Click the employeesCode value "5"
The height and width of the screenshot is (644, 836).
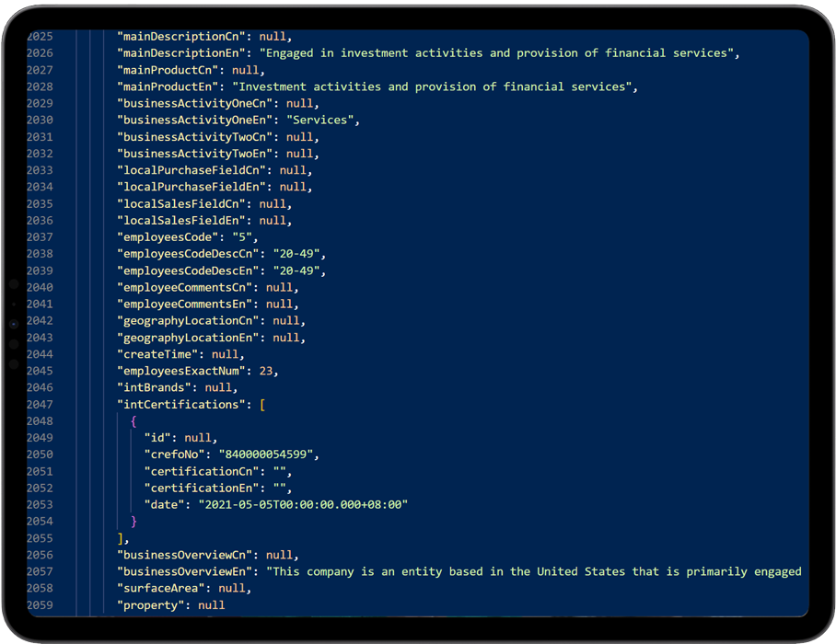(x=242, y=237)
